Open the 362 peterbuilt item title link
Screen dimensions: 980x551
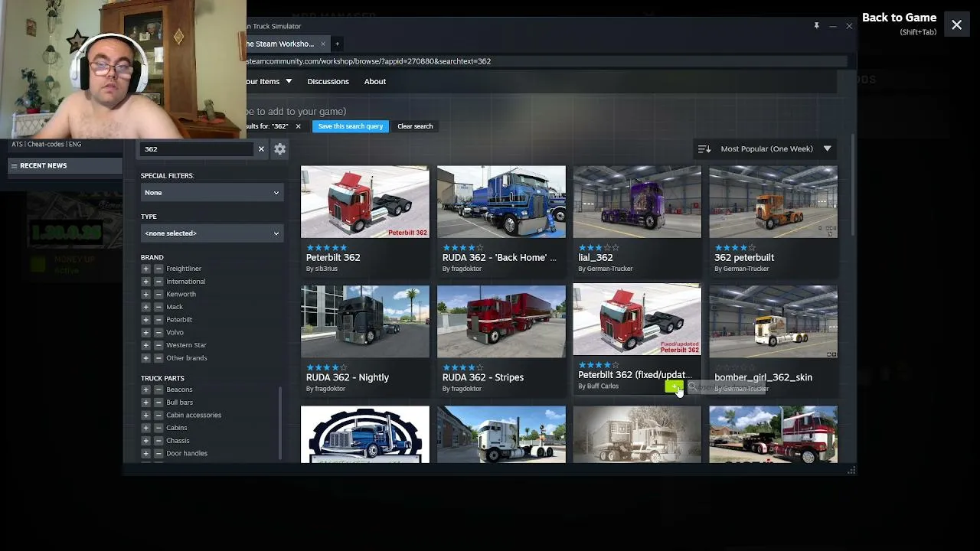[x=744, y=258]
